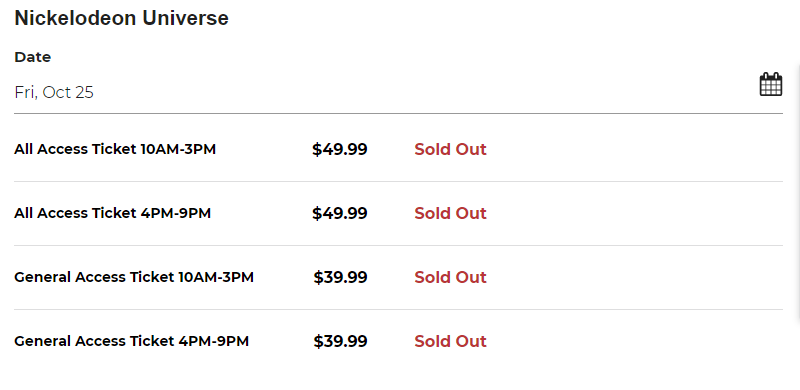
Task: Click the Fri, Oct 25 date field
Action: tap(398, 92)
